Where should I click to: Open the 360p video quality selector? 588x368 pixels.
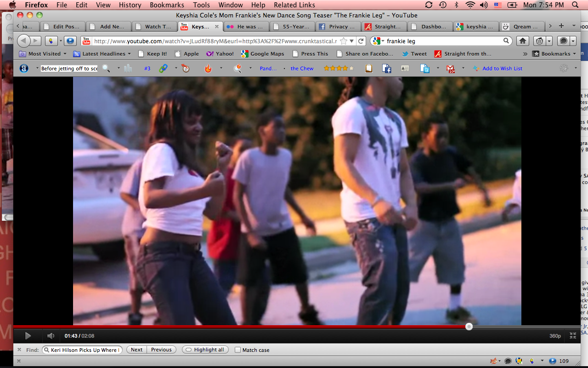555,336
